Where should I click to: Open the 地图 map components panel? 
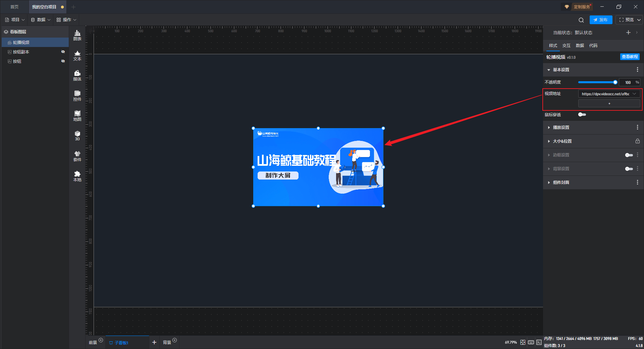point(77,116)
